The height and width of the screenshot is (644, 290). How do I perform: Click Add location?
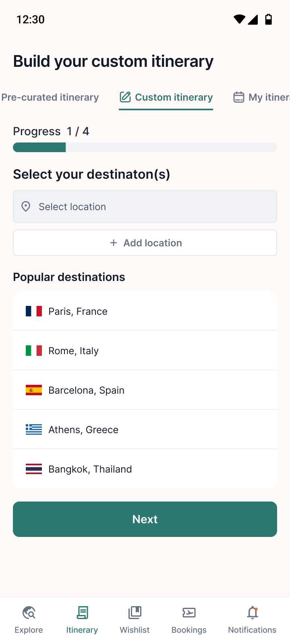[145, 243]
